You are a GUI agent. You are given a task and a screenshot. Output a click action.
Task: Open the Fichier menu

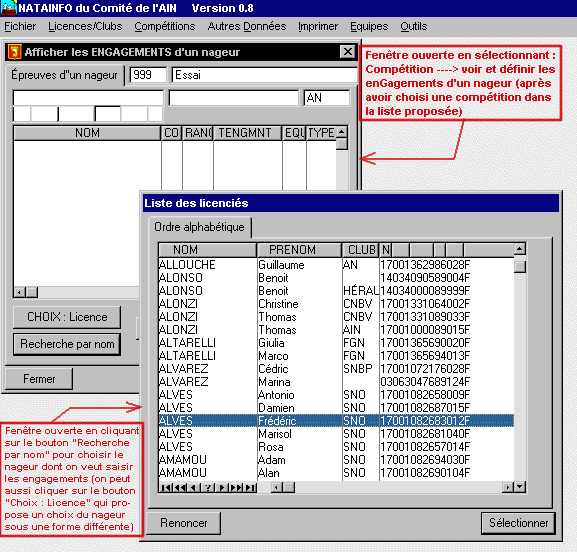tap(20, 26)
